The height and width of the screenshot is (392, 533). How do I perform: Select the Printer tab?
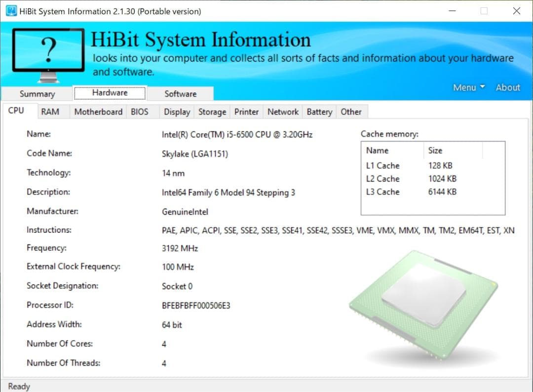click(x=246, y=112)
